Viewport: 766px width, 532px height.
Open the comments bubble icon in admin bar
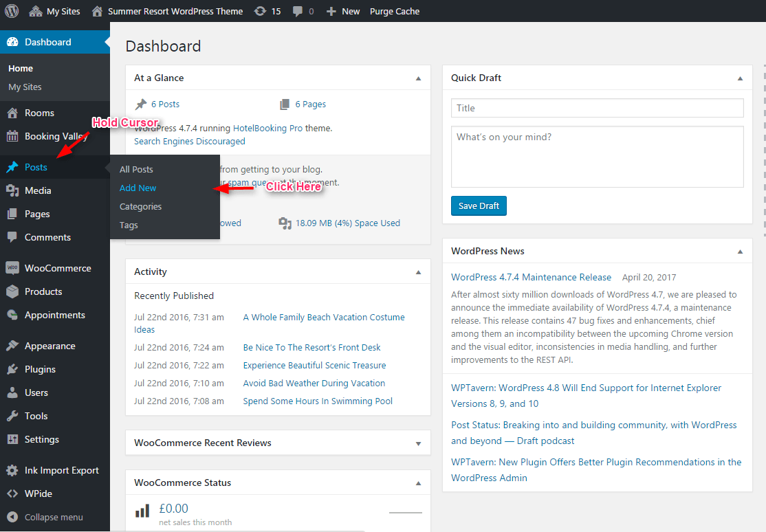298,12
